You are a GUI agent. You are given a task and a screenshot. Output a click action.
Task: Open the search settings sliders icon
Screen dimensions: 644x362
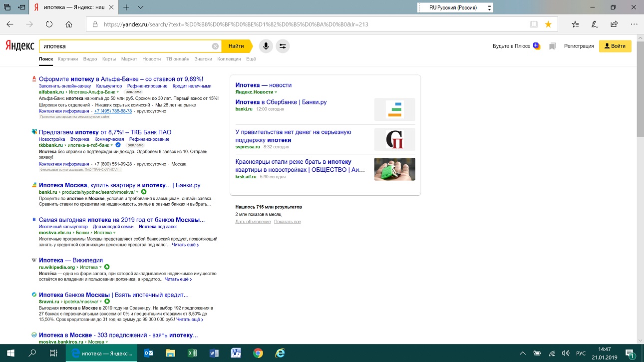coord(283,46)
